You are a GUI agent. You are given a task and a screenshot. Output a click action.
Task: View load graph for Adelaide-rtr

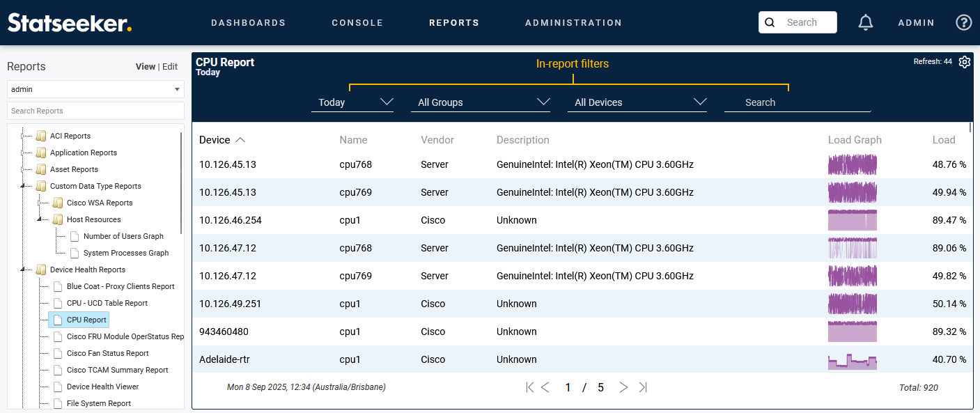click(852, 360)
